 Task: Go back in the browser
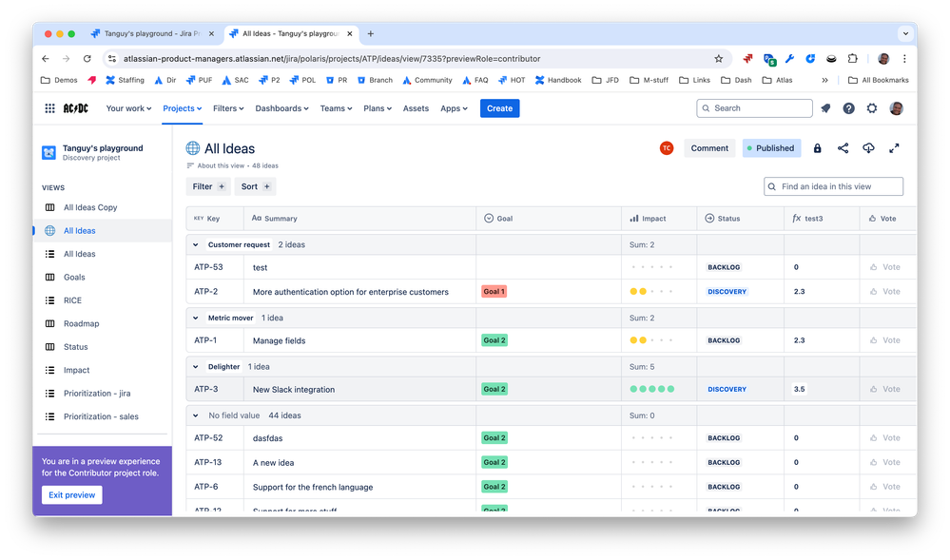click(46, 59)
